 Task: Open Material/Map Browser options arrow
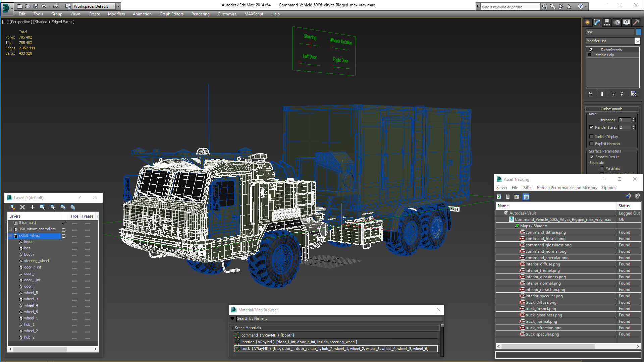tap(232, 318)
